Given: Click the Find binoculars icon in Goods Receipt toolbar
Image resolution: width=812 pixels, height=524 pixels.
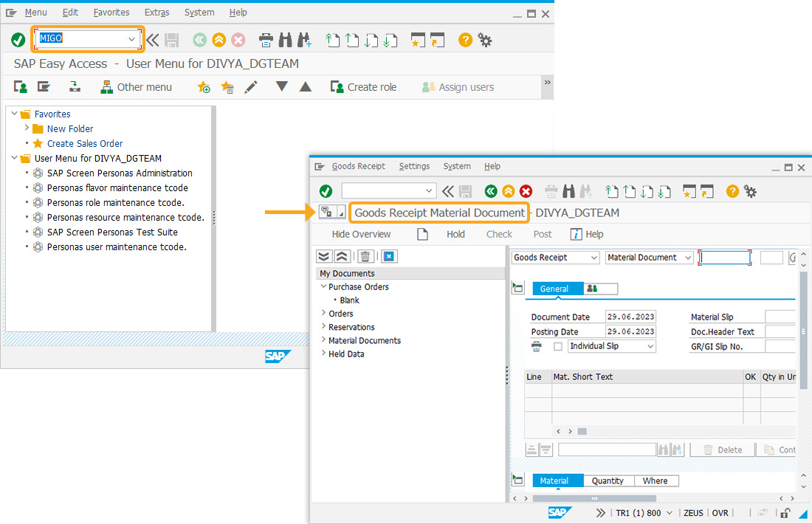Looking at the screenshot, I should pos(568,192).
